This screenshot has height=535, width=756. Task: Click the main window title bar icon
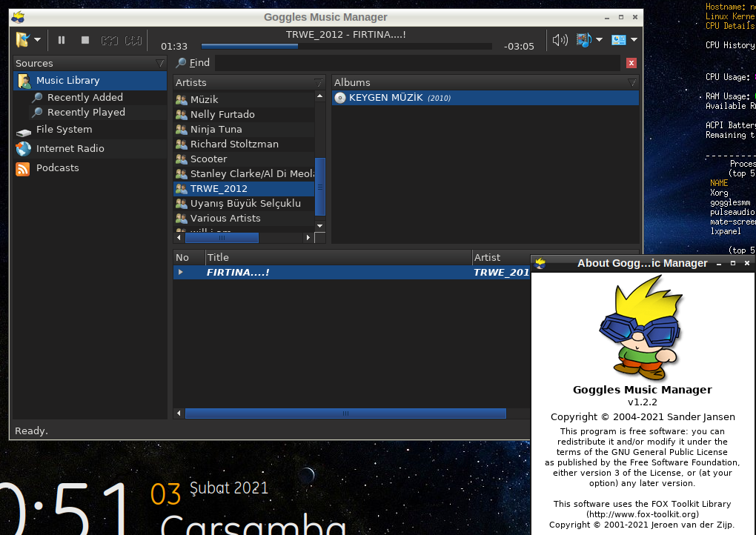(19, 17)
